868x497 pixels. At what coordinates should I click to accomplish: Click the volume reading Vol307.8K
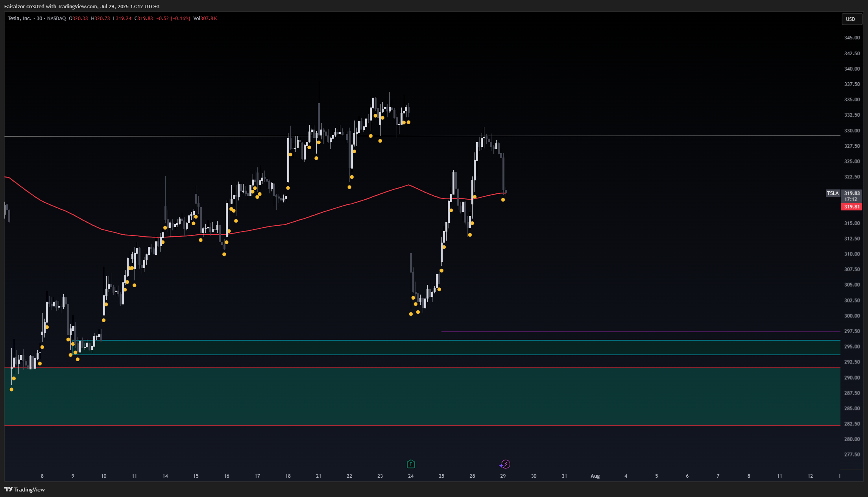[205, 19]
